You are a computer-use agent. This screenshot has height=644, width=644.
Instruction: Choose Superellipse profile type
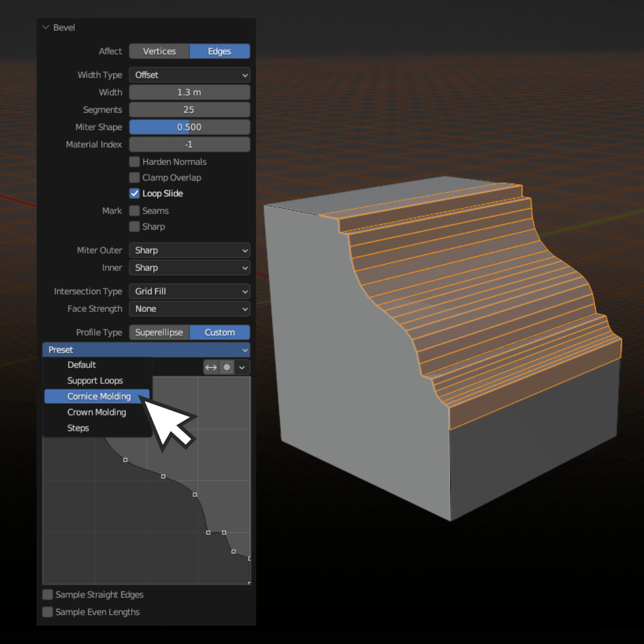pyautogui.click(x=159, y=333)
